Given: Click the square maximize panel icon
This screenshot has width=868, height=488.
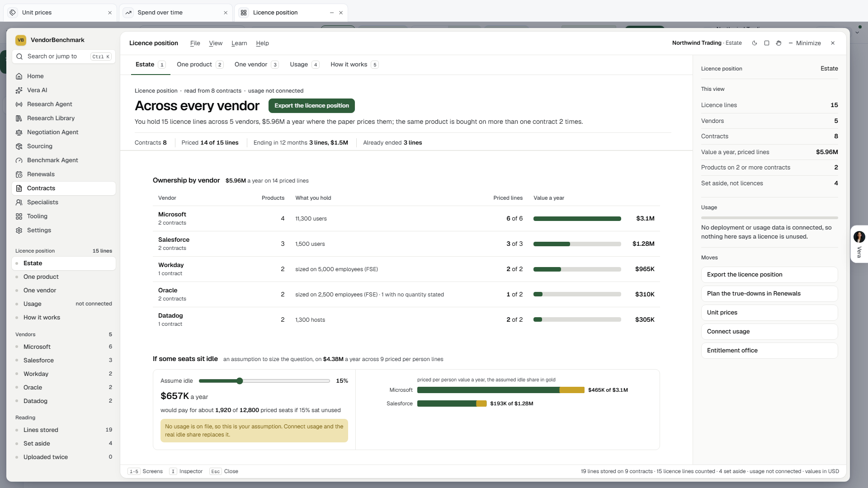Looking at the screenshot, I should tap(767, 43).
